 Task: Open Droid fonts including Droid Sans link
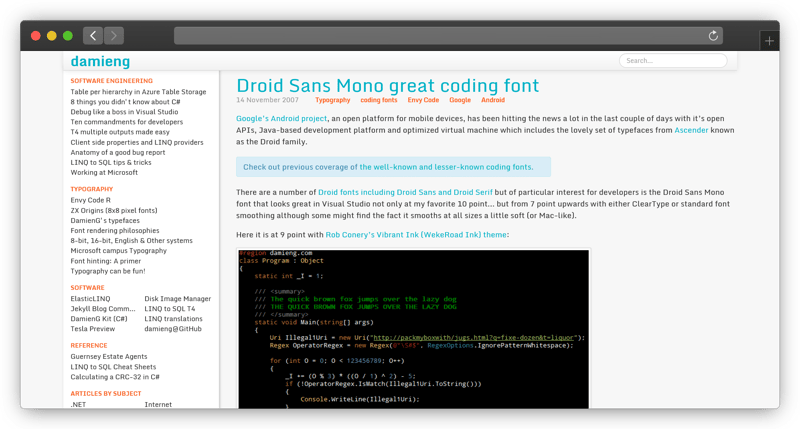(405, 192)
